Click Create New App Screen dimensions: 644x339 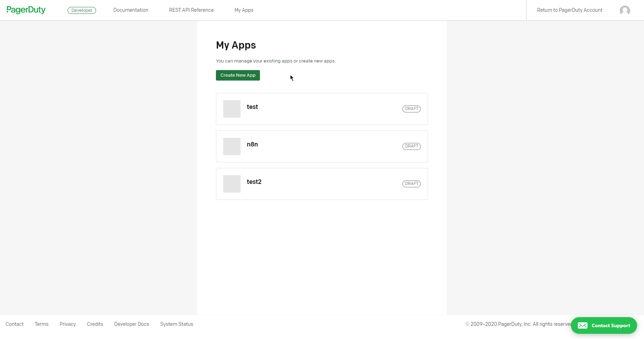[x=238, y=75]
